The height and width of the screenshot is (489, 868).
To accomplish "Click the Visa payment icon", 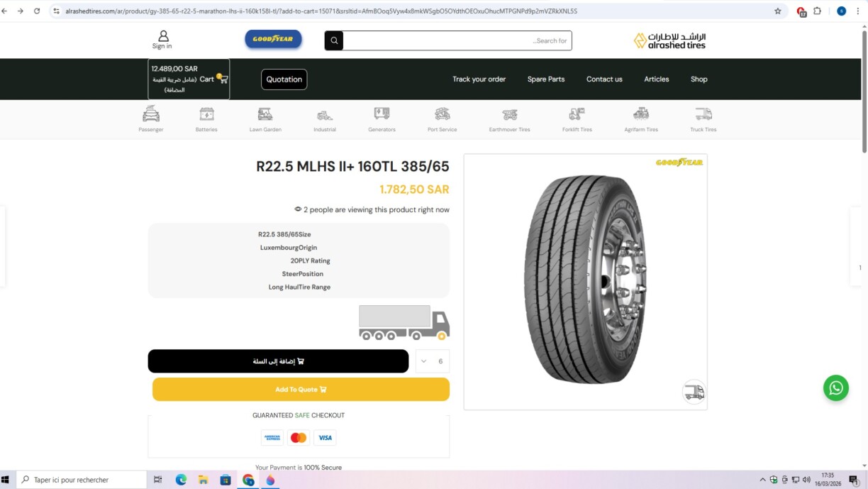I will pos(325,437).
